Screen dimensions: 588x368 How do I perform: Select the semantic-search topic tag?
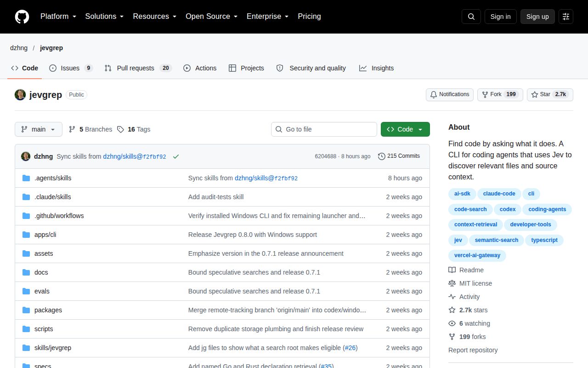point(497,240)
